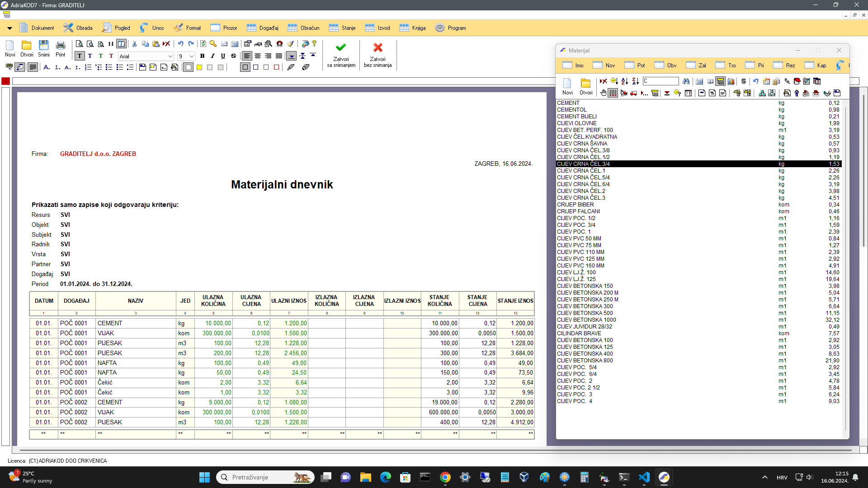Screen dimensions: 868x488
Task: Select the yellow fill swatch
Action: click(x=199, y=67)
